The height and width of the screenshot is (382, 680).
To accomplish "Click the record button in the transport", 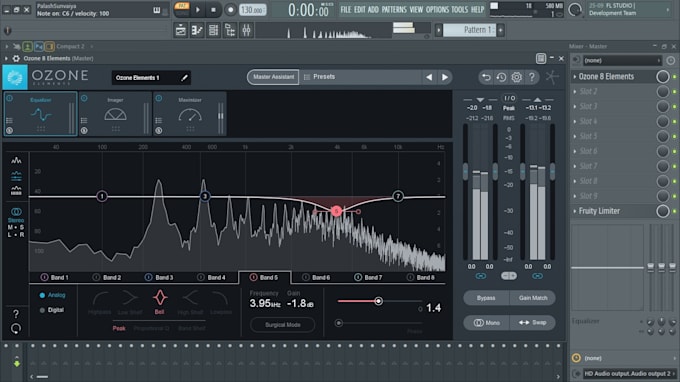I will tap(230, 10).
